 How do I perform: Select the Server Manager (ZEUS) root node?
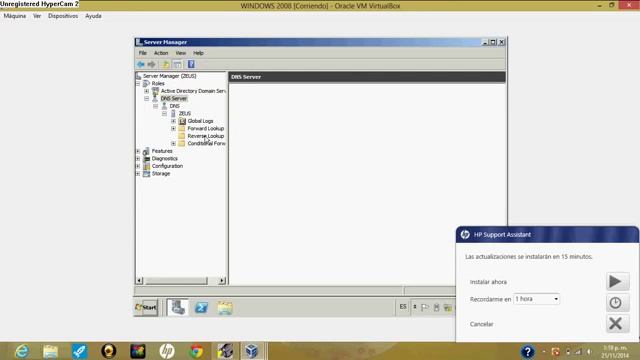[169, 76]
